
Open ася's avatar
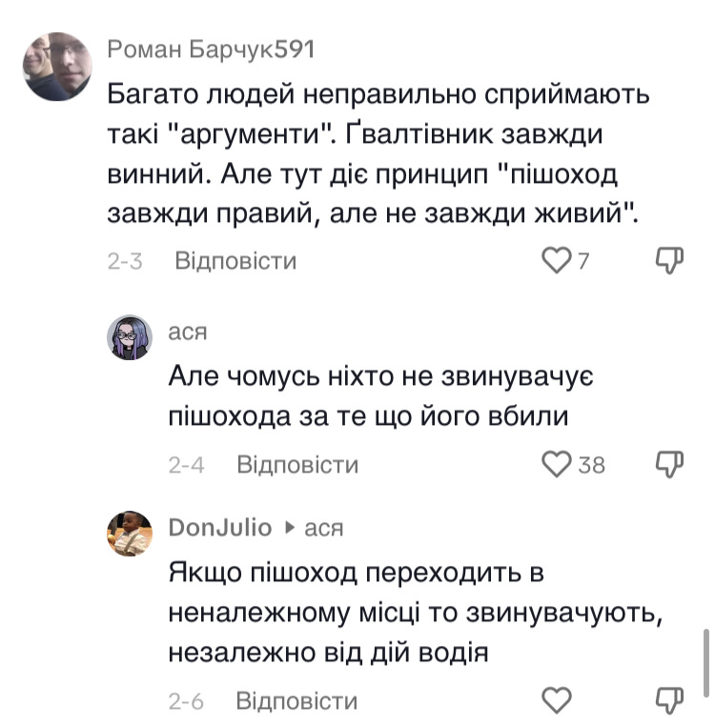pyautogui.click(x=129, y=337)
